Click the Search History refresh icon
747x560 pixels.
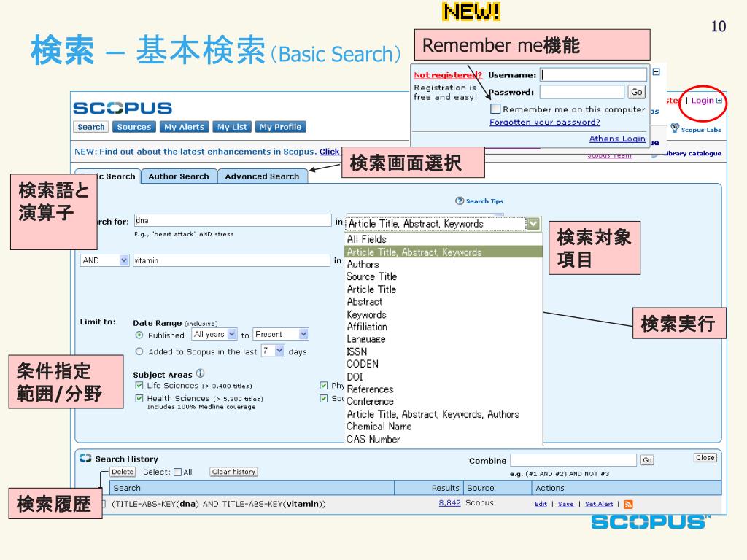click(x=85, y=458)
